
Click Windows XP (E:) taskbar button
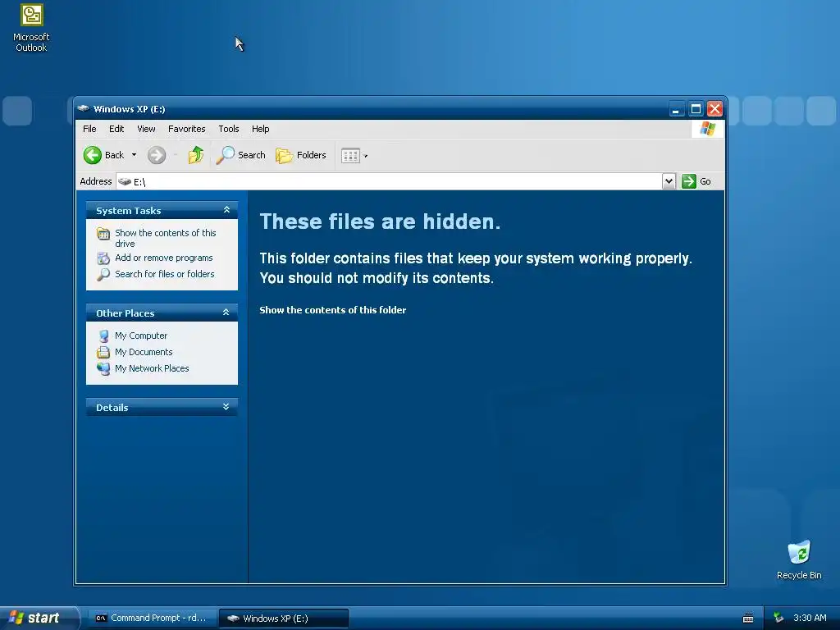pyautogui.click(x=284, y=619)
